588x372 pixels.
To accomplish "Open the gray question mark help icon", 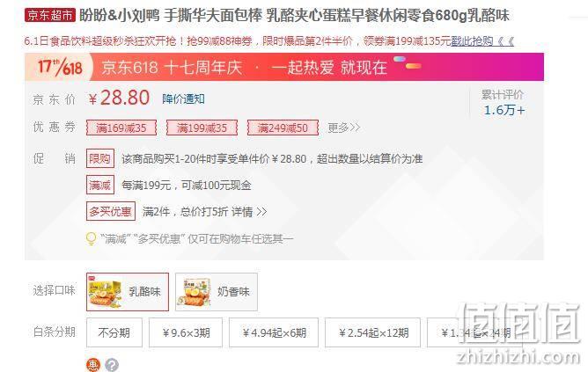I will point(112,365).
